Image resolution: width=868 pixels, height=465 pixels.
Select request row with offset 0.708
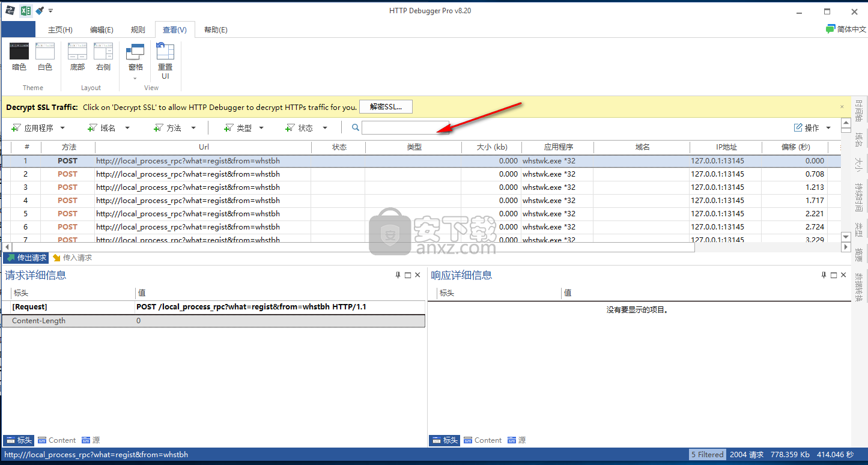tap(420, 174)
